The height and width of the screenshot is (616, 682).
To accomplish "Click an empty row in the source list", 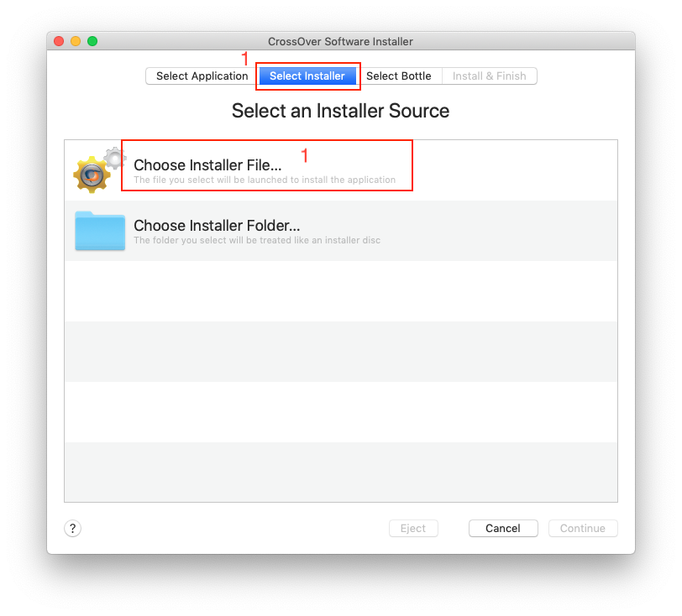I will pyautogui.click(x=340, y=351).
